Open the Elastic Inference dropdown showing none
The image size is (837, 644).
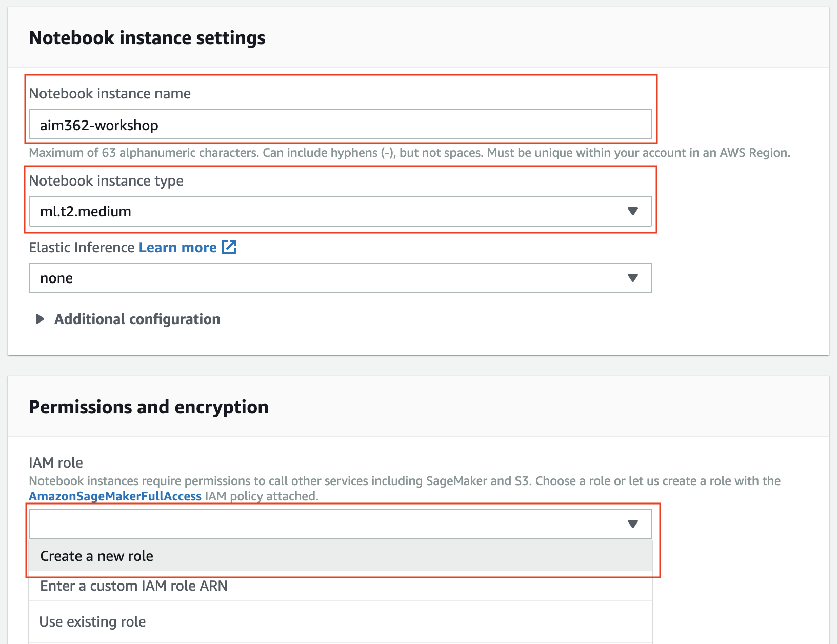(x=328, y=278)
